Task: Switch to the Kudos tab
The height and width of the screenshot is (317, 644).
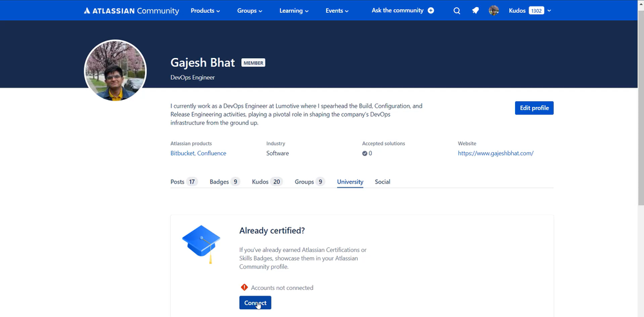Action: coord(268,182)
